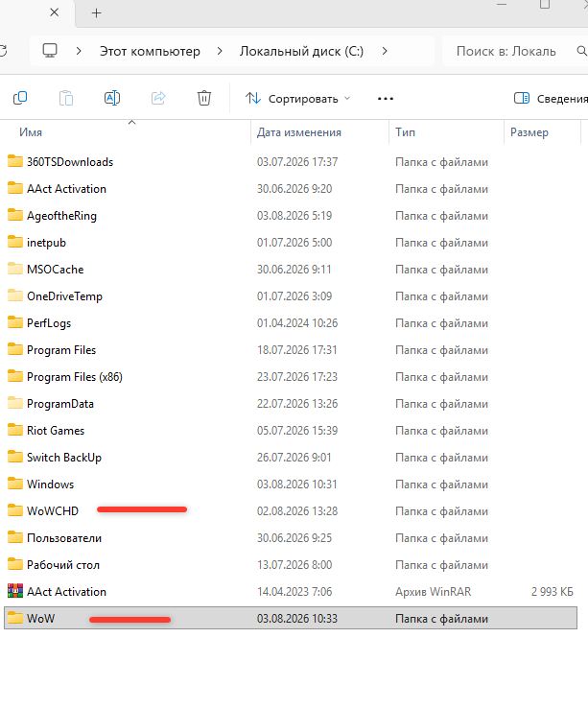
Task: Click folder icon of 360TSDownloads
Action: (15, 161)
